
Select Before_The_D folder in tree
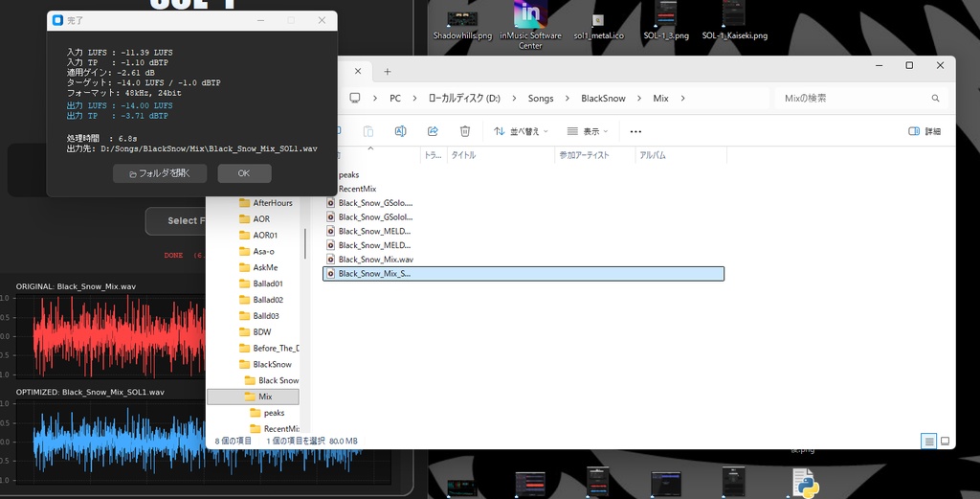click(269, 349)
